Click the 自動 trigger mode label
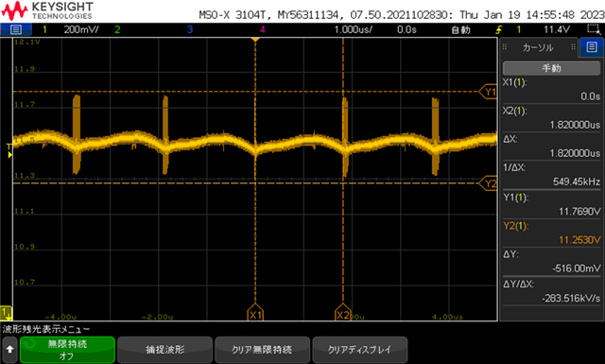605x364 pixels. pos(460,29)
